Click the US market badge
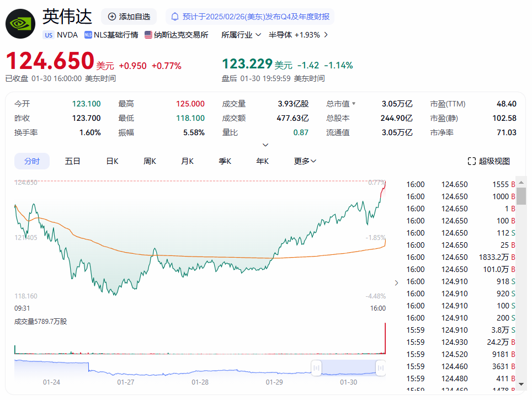This screenshot has width=532, height=400. click(49, 35)
